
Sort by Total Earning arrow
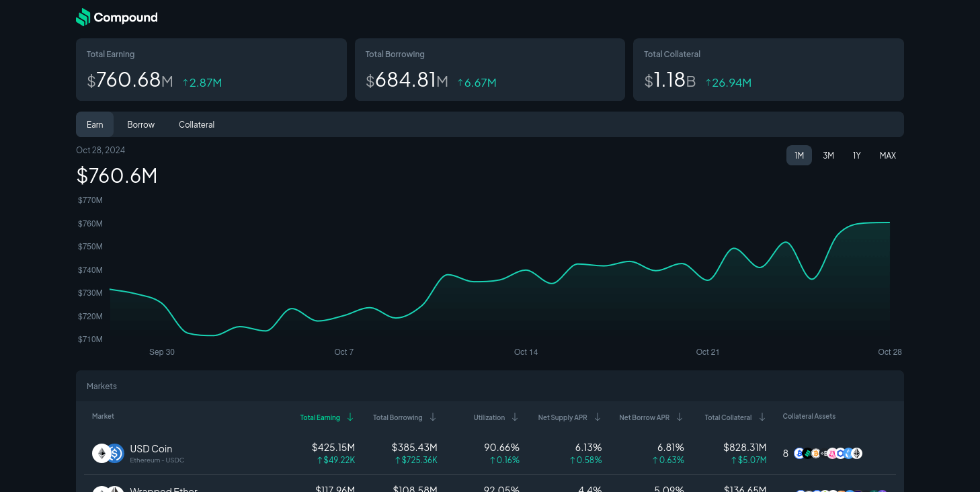click(x=350, y=417)
